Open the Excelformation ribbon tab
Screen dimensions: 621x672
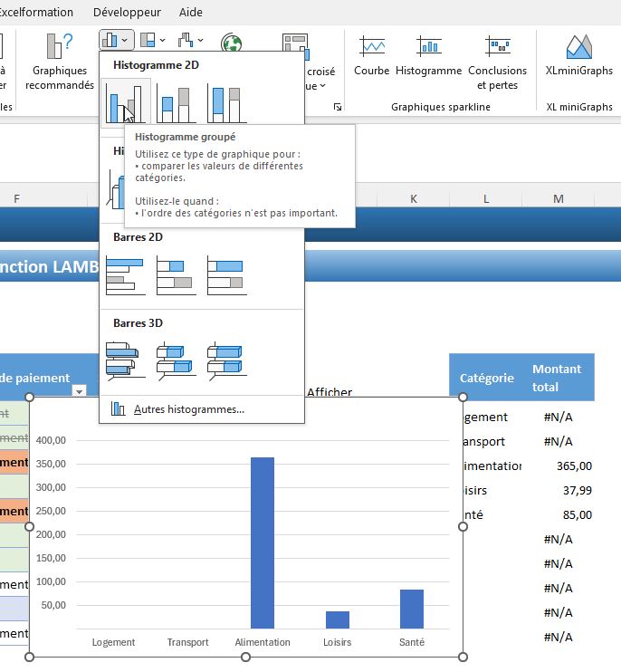[35, 12]
